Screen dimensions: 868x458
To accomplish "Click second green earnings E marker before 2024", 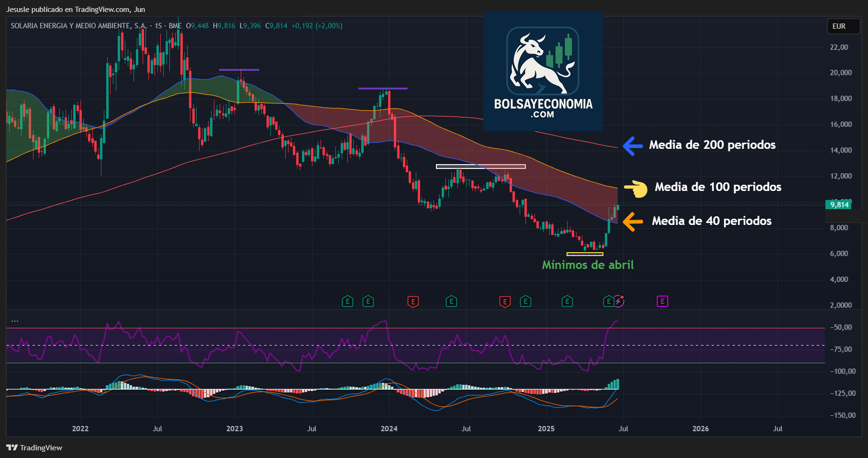I will (368, 302).
